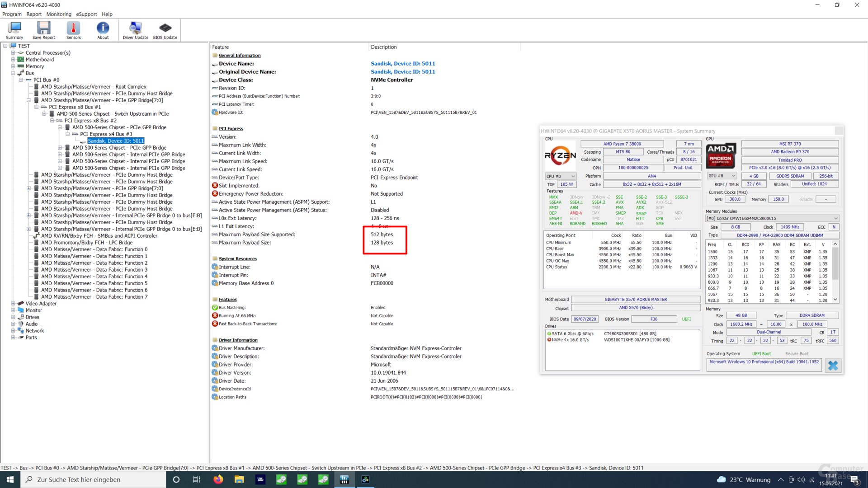Expand the Motherboard tree node

pos(13,60)
